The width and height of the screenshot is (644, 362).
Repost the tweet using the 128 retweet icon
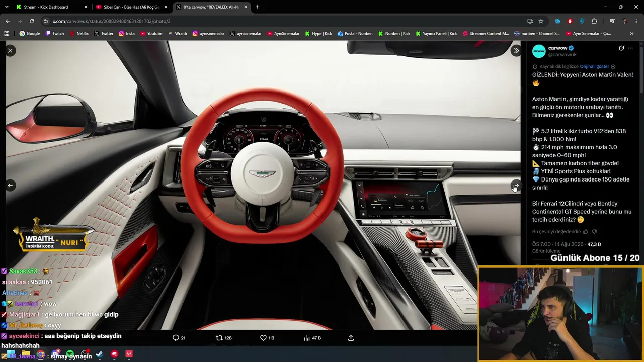[x=224, y=338]
